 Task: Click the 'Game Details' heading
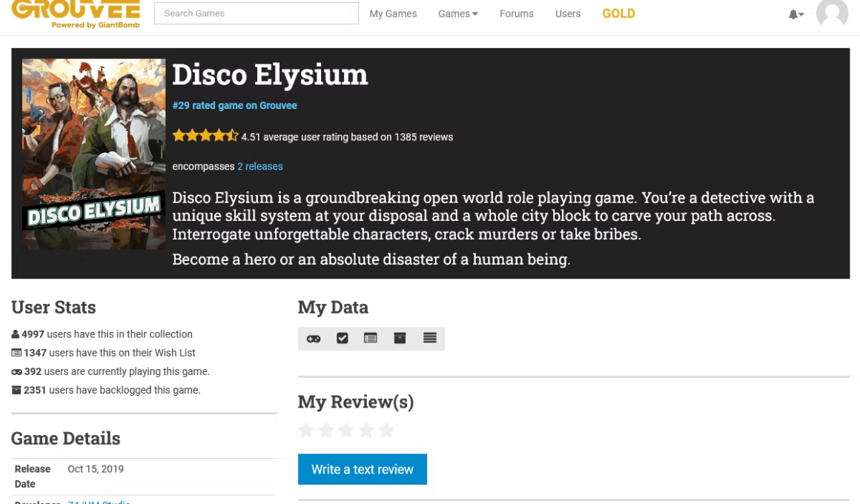(66, 438)
